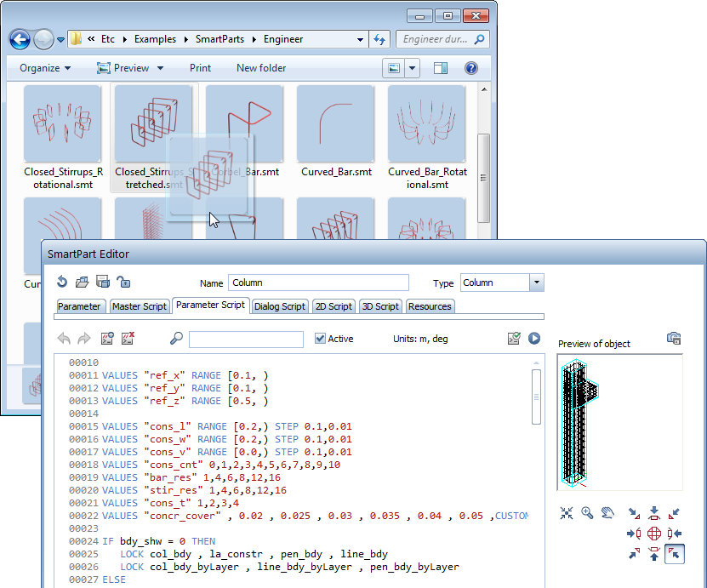Open the Master Script tab
707x588 pixels.
[x=139, y=306]
